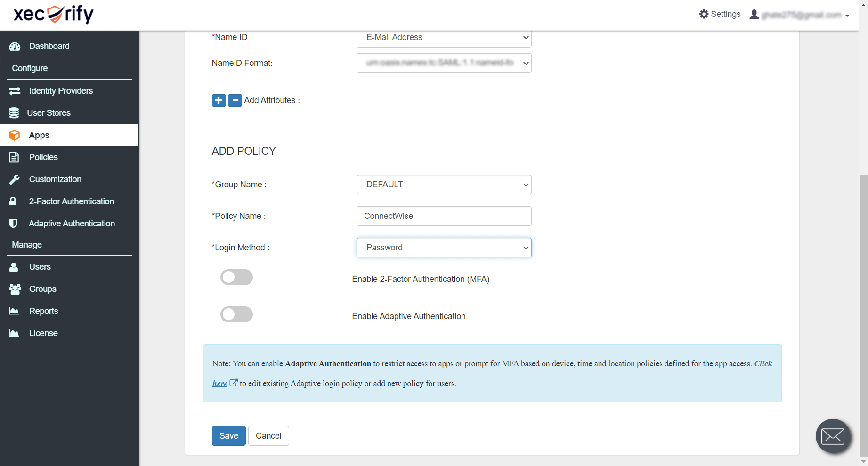Click the Xecurify logo
Image resolution: width=868 pixels, height=466 pixels.
54,14
